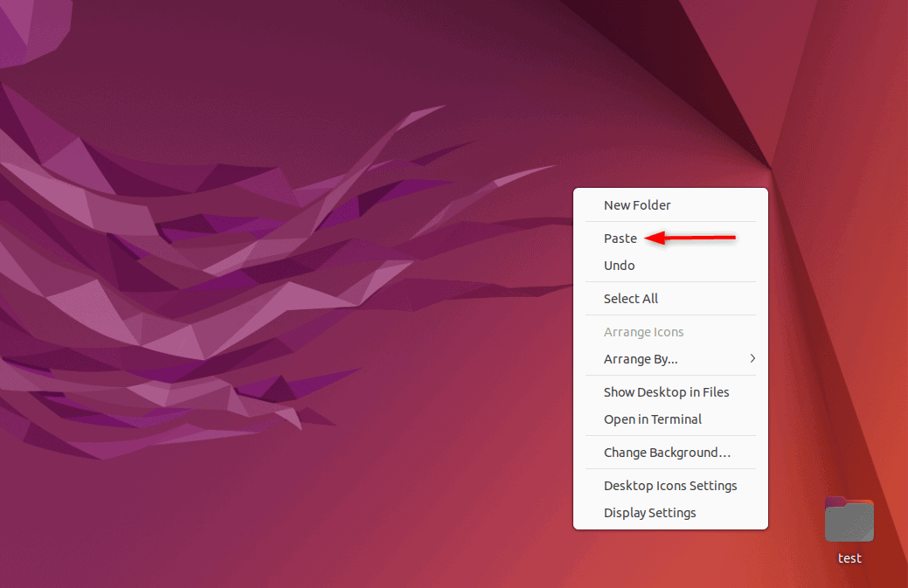
Task: Choose Show Desktop in Files
Action: tap(666, 391)
